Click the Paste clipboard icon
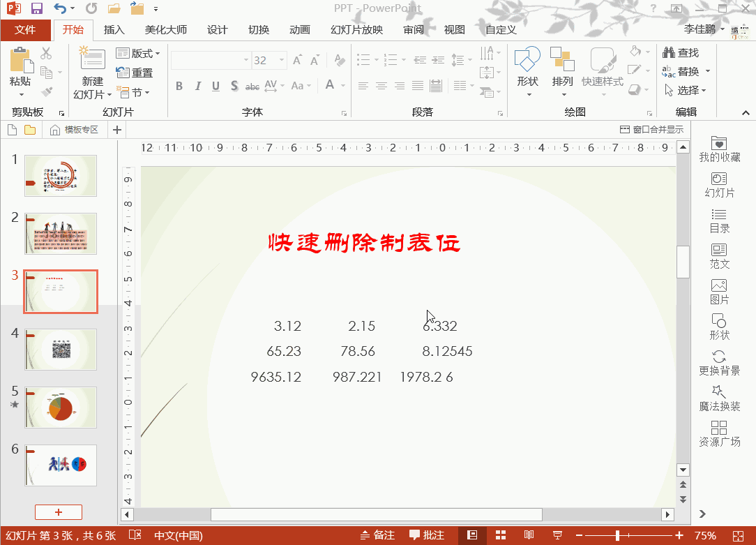 20,61
